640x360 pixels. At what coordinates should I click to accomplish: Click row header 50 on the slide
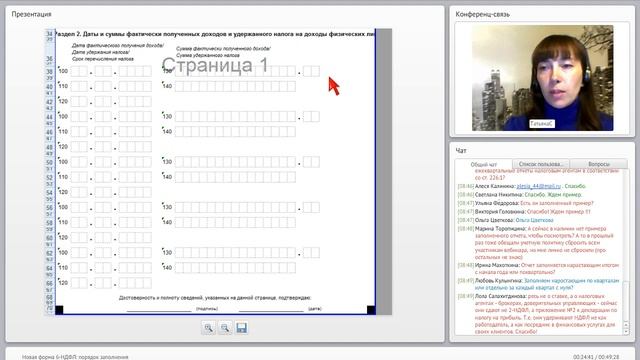pyautogui.click(x=49, y=162)
